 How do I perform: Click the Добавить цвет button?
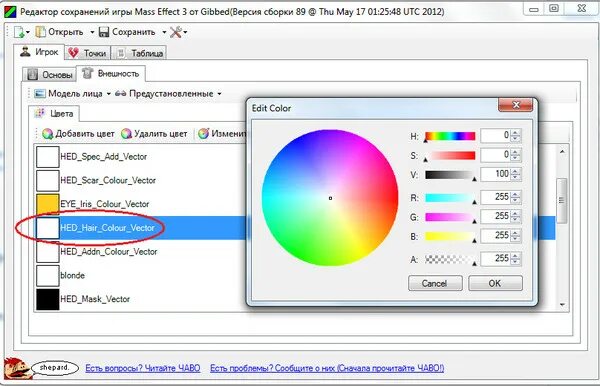coord(78,134)
